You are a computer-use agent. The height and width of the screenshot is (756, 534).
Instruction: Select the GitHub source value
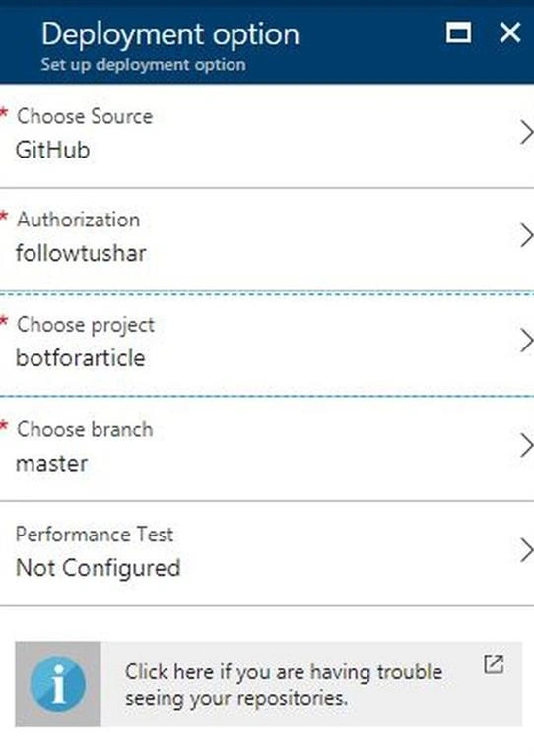(x=52, y=150)
